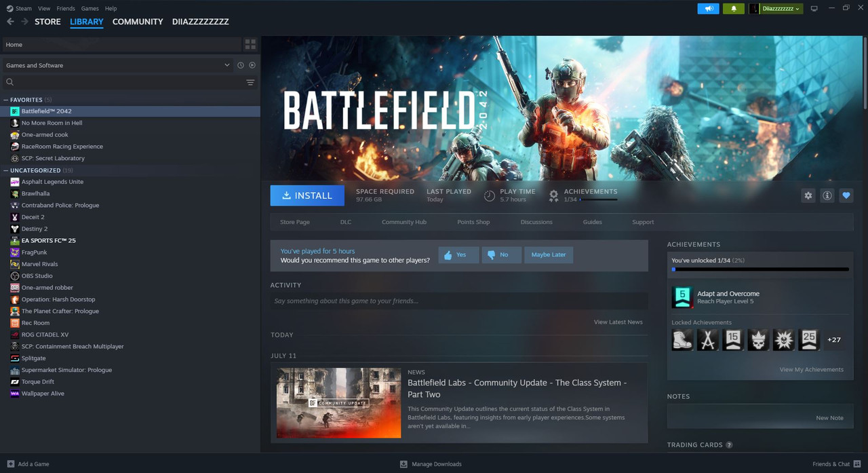This screenshot has width=868, height=473.
Task: Open the Games menu
Action: [90, 9]
